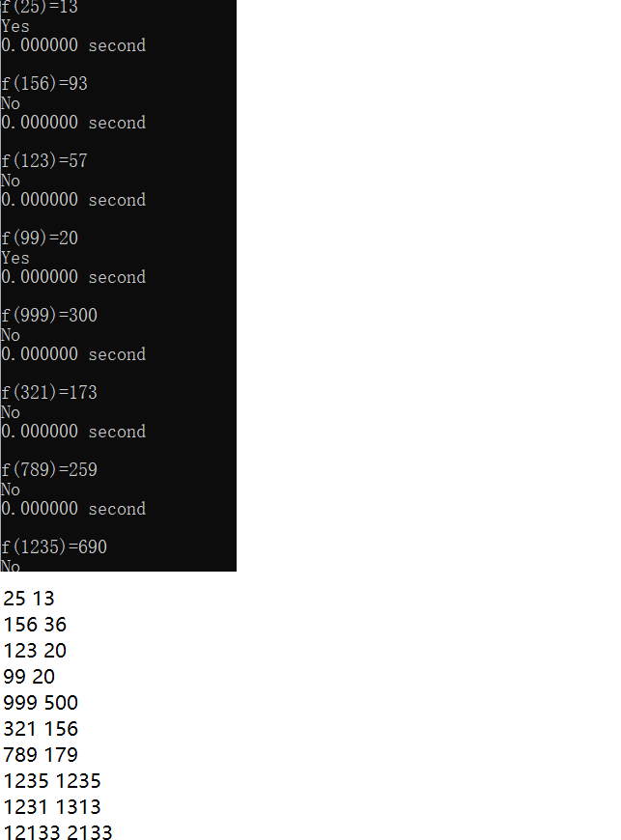Click the text line "12133 2133"
Image resolution: width=621 pixels, height=840 pixels.
[58, 832]
